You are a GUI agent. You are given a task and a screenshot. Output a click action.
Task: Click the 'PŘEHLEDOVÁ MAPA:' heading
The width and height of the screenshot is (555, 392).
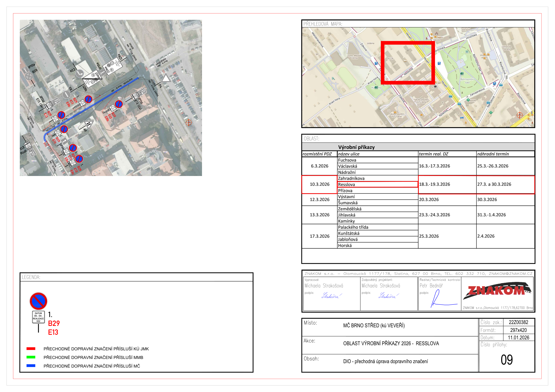tap(323, 24)
